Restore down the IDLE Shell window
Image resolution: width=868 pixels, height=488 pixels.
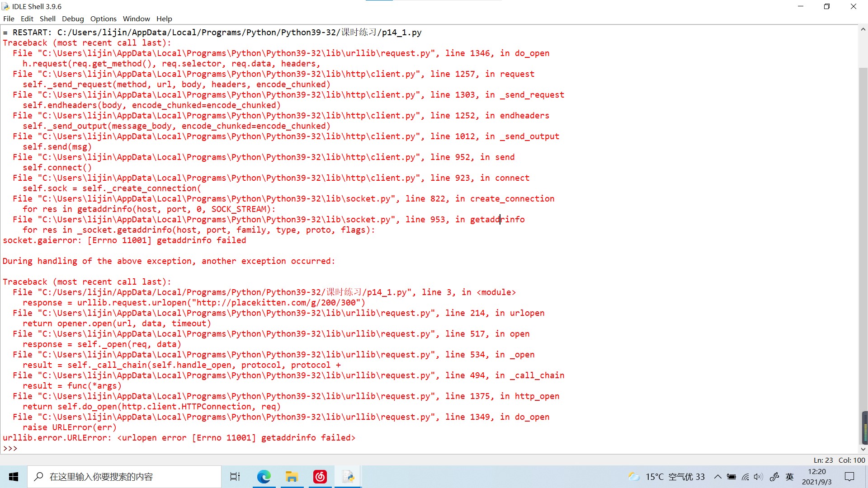pos(827,6)
